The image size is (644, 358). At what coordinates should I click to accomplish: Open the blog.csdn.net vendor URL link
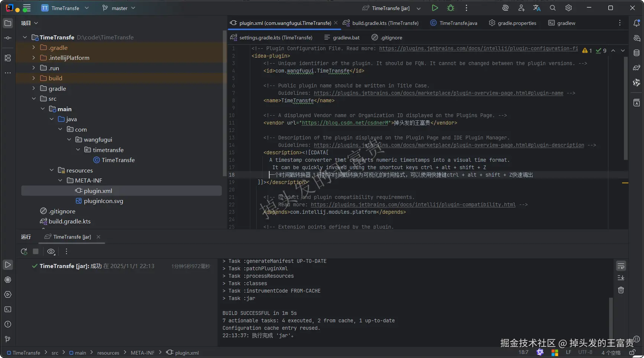(x=345, y=123)
